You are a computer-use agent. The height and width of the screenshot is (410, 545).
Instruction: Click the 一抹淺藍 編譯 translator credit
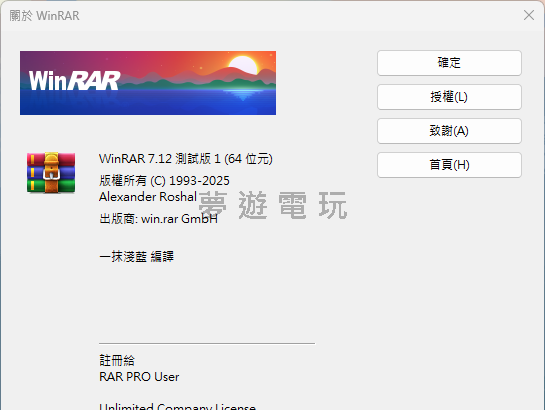136,257
